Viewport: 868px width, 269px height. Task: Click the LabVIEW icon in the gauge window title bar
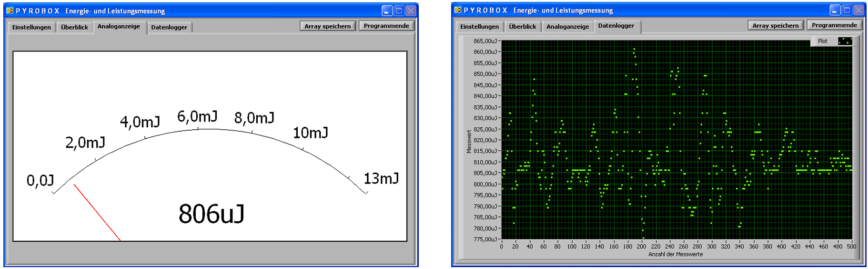pyautogui.click(x=10, y=10)
